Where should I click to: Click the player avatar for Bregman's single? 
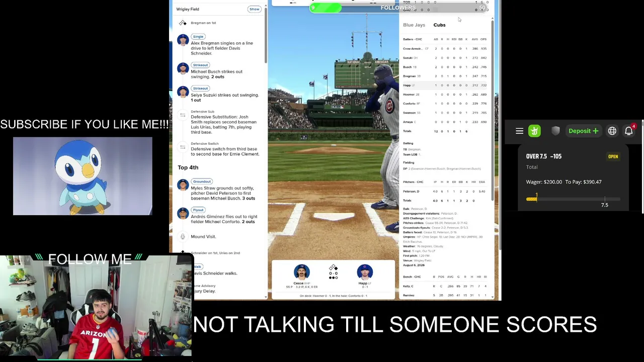coord(183,40)
